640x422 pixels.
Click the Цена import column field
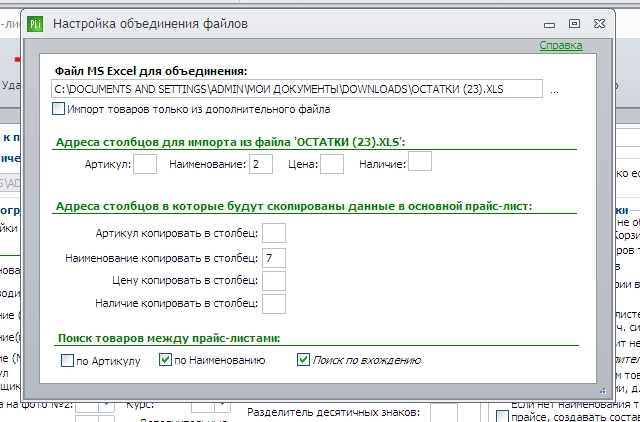click(x=332, y=164)
